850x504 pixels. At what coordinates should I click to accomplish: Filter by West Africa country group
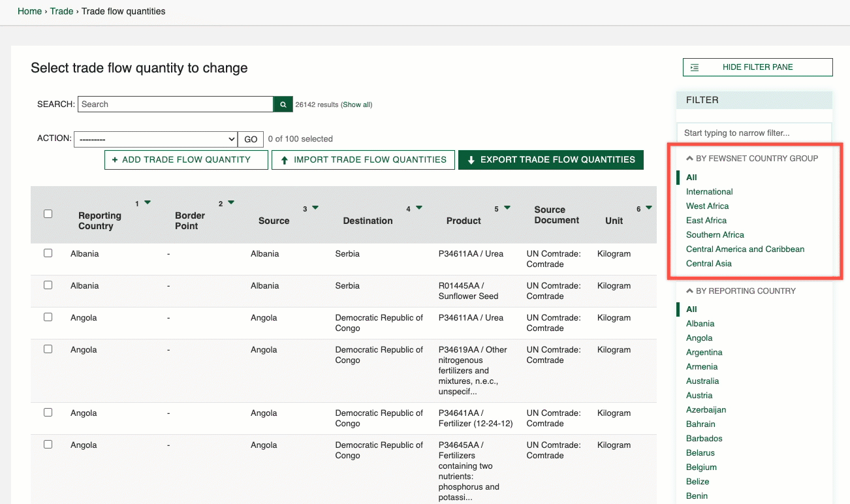[x=707, y=206]
